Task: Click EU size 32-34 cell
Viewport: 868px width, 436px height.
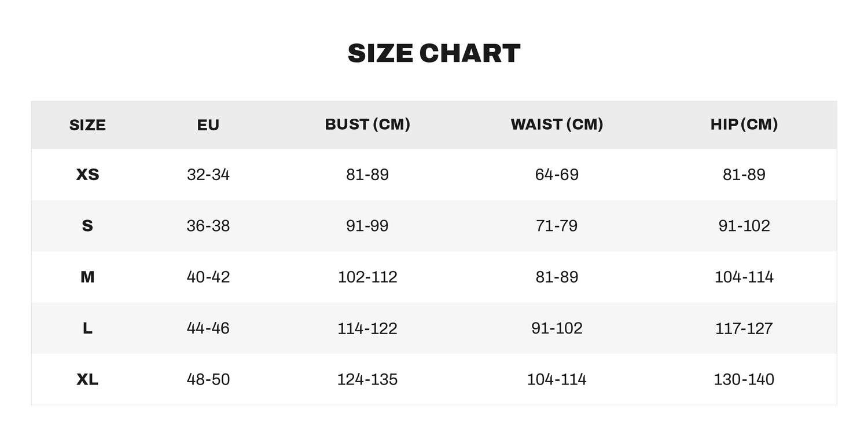Action: coord(208,174)
